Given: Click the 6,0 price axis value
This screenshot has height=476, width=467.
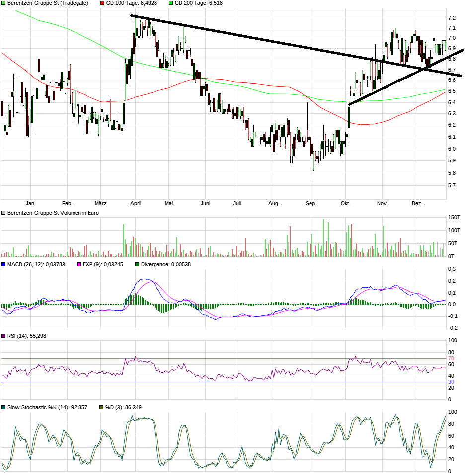Looking at the screenshot, I should (x=452, y=149).
